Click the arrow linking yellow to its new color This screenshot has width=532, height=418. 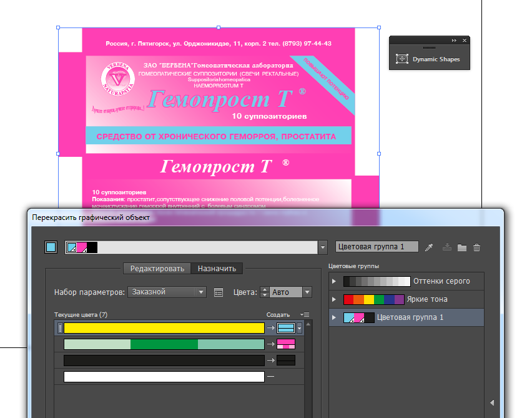pyautogui.click(x=270, y=327)
